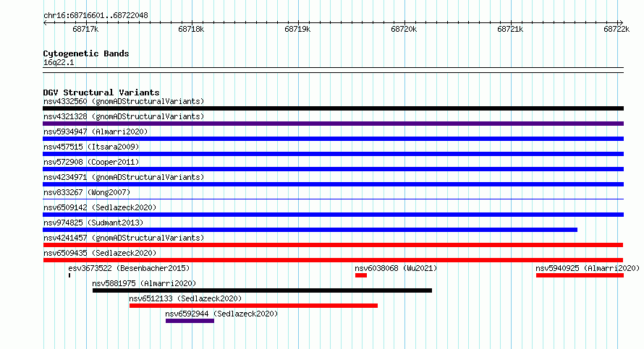
Task: Select the 16q22.1 band label
Action: coord(59,62)
